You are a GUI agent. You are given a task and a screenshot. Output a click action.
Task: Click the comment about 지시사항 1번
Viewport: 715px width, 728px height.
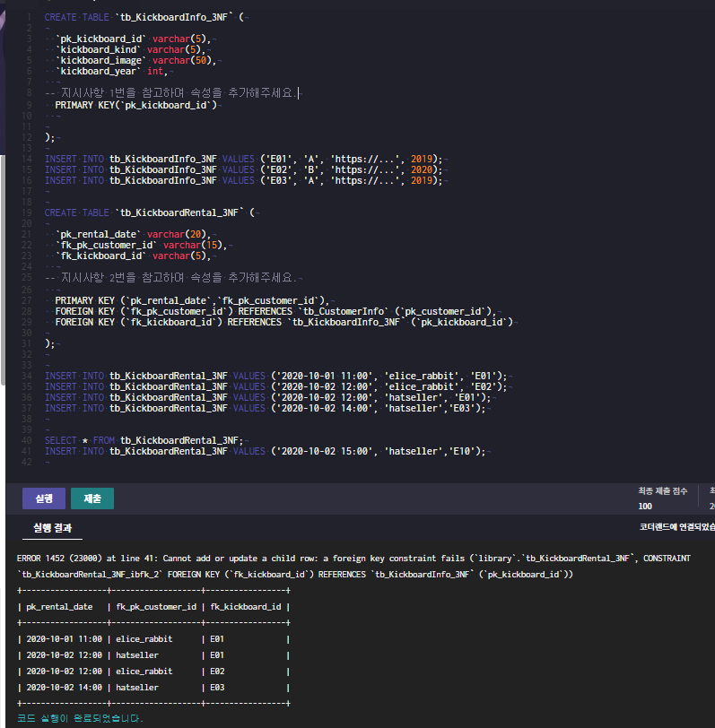click(x=170, y=93)
